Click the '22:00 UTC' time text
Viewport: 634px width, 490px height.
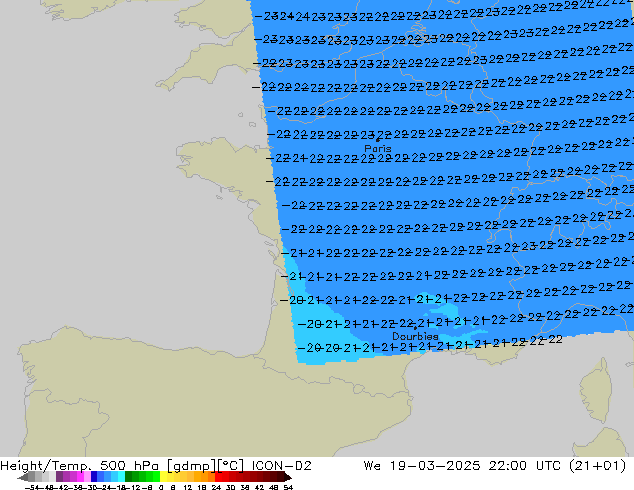tap(524, 466)
